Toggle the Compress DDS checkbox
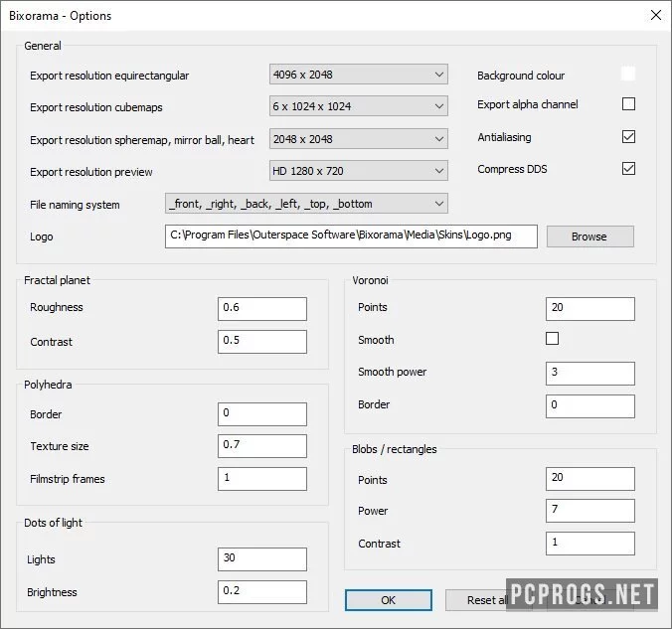Screen dimensions: 672x629 pyautogui.click(x=628, y=168)
